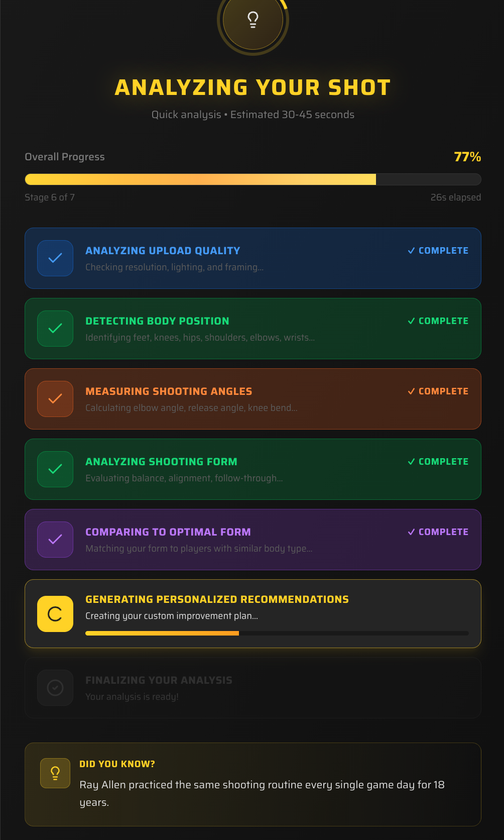Click the glowing lightbulb icon at the top

(x=253, y=20)
